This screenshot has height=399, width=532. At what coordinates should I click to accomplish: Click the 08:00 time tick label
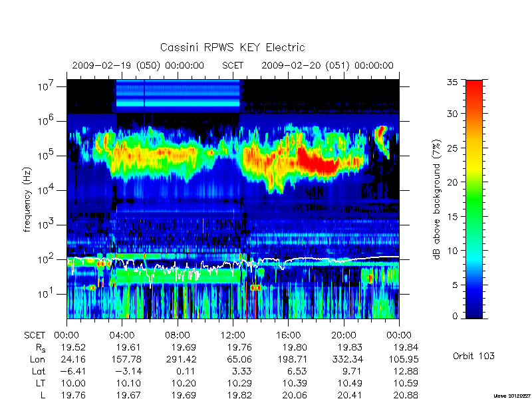(178, 335)
